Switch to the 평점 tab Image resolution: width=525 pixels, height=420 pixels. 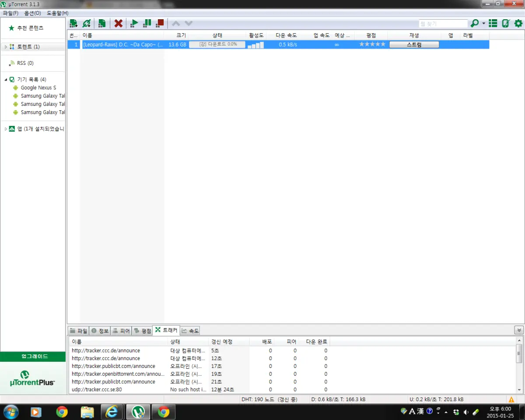142,331
